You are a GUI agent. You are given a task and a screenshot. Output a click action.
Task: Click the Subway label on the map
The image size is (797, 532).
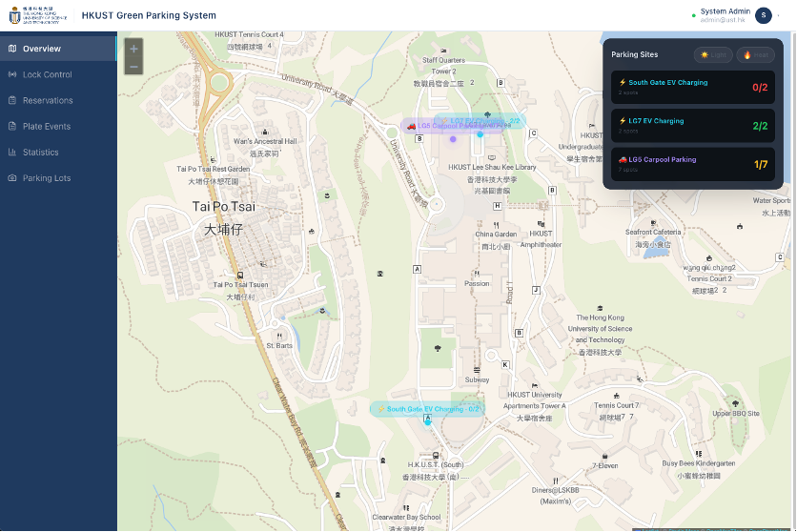point(477,379)
